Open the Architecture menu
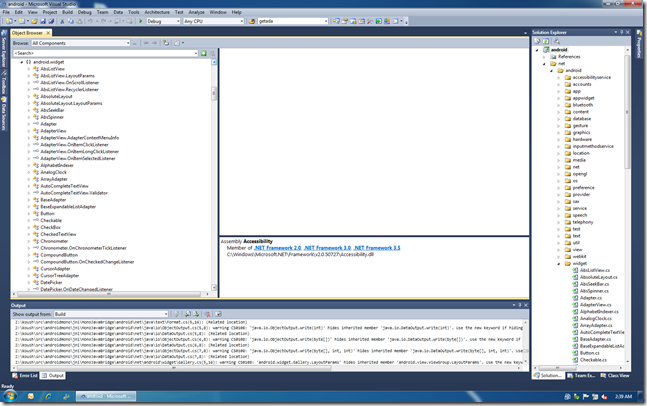Screen dimensions: 647x406 [x=157, y=12]
